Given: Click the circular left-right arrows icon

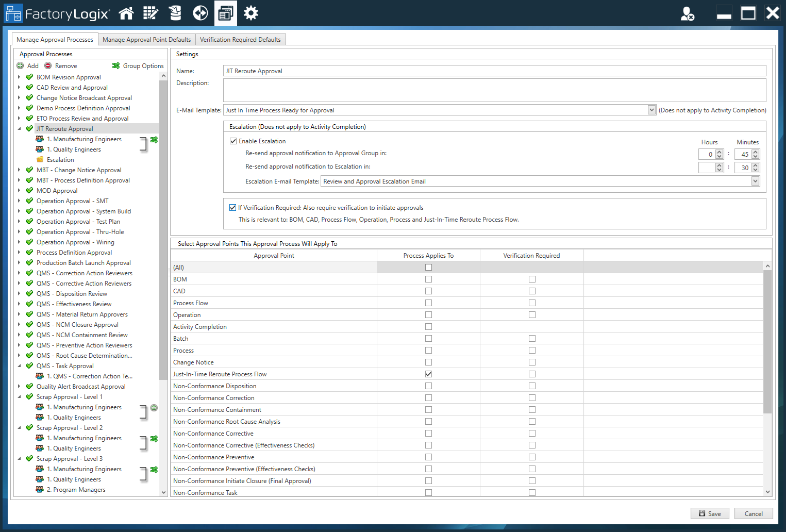Looking at the screenshot, I should pos(200,13).
